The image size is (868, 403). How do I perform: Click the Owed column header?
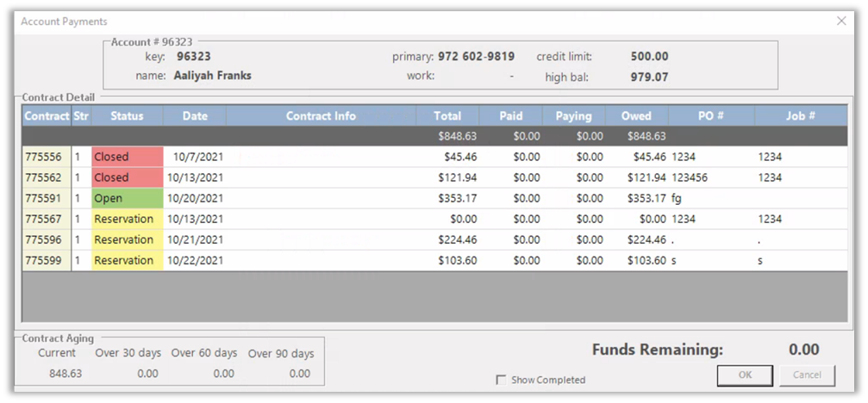(636, 116)
